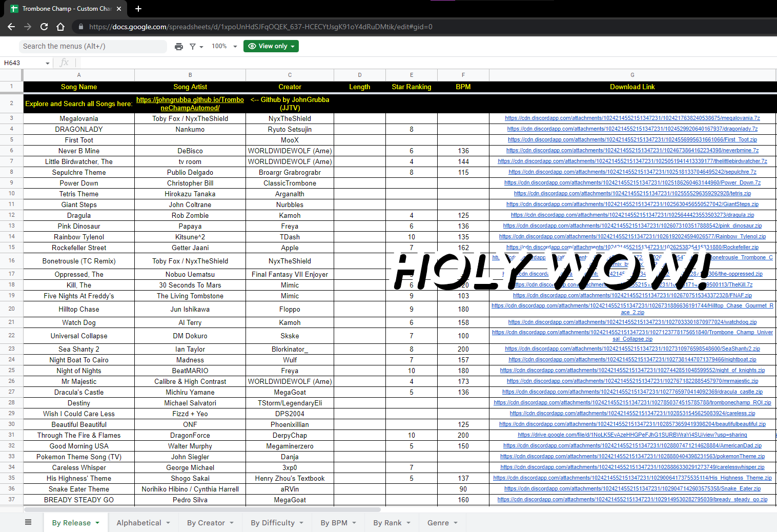Click browser forward arrow
777x532 pixels.
28,27
